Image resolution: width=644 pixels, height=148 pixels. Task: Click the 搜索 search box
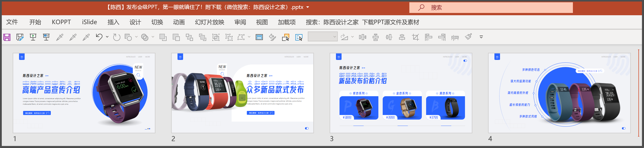click(491, 8)
